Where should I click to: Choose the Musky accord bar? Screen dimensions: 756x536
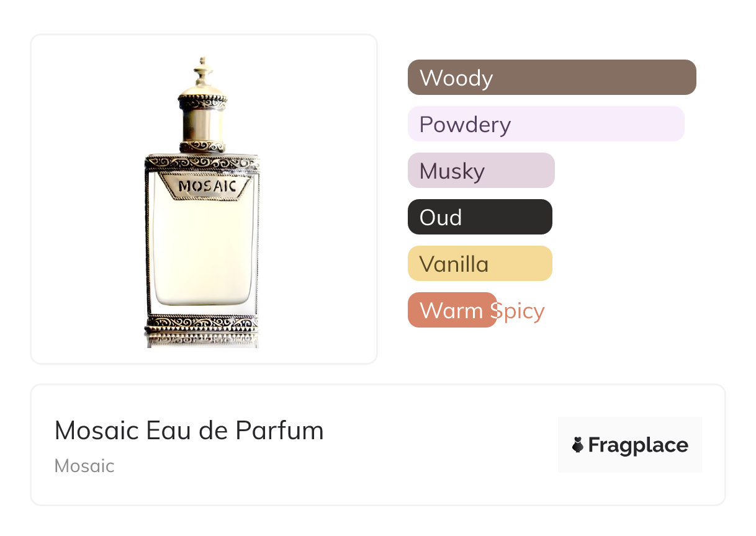point(480,171)
